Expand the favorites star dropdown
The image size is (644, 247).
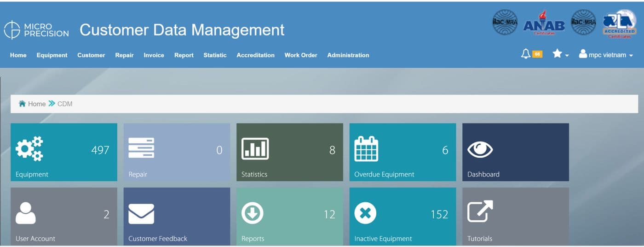tap(561, 54)
